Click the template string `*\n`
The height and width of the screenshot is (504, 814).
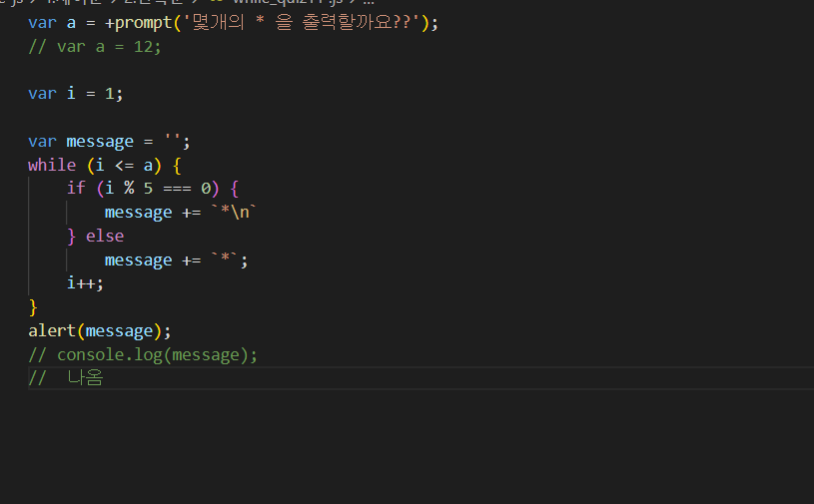click(x=234, y=212)
